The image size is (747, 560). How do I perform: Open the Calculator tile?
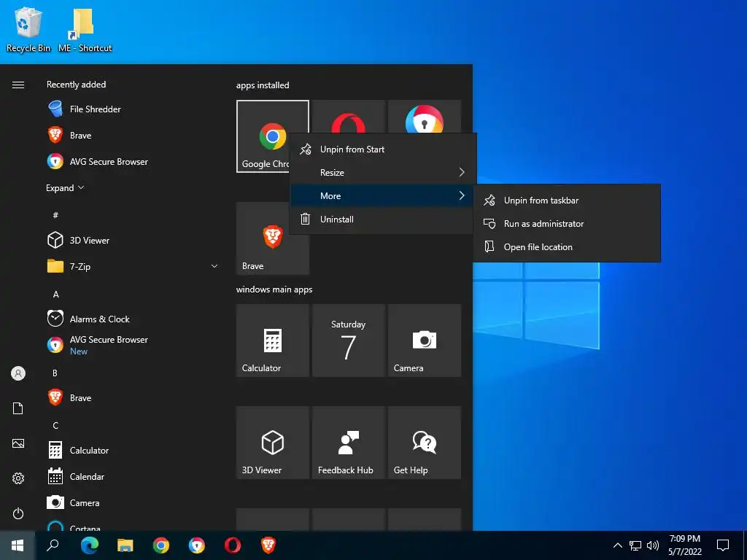pos(273,341)
